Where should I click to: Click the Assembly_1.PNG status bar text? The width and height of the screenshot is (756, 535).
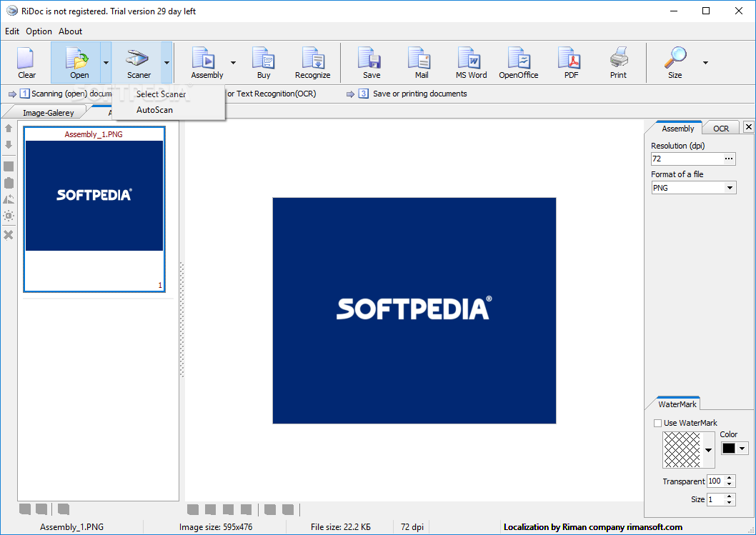(x=72, y=527)
